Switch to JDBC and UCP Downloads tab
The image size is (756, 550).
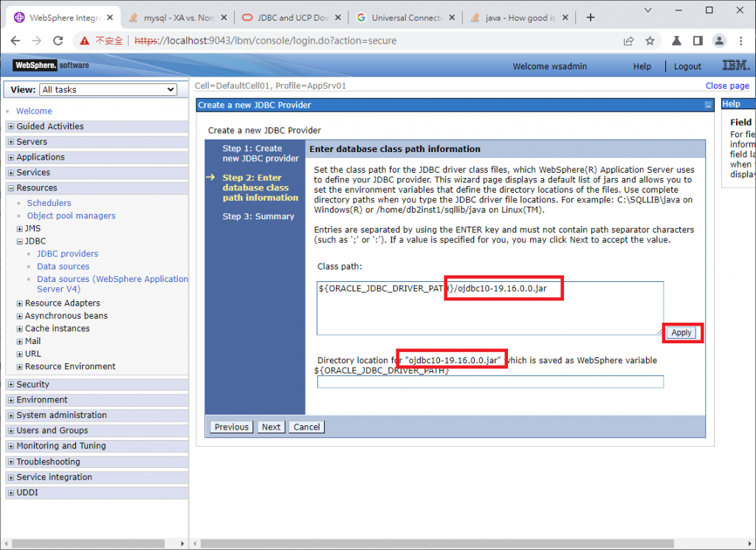point(292,18)
